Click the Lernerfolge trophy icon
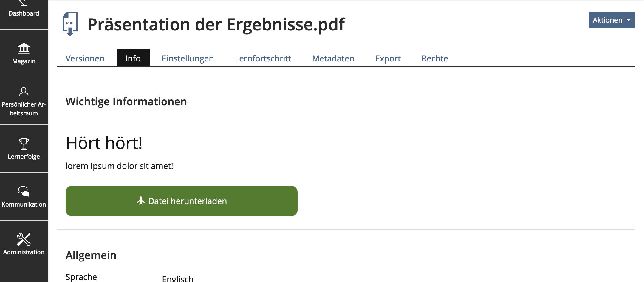Viewport: 644px width, 282px height. click(x=24, y=144)
